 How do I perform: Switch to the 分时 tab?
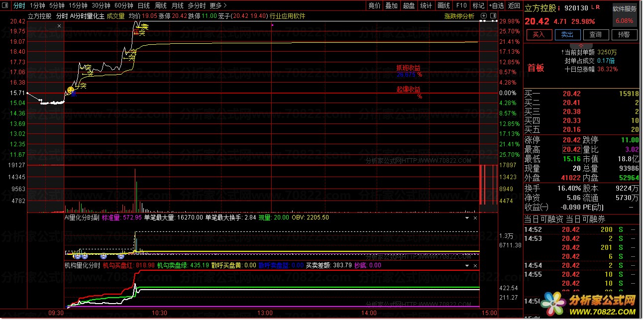(18, 5)
